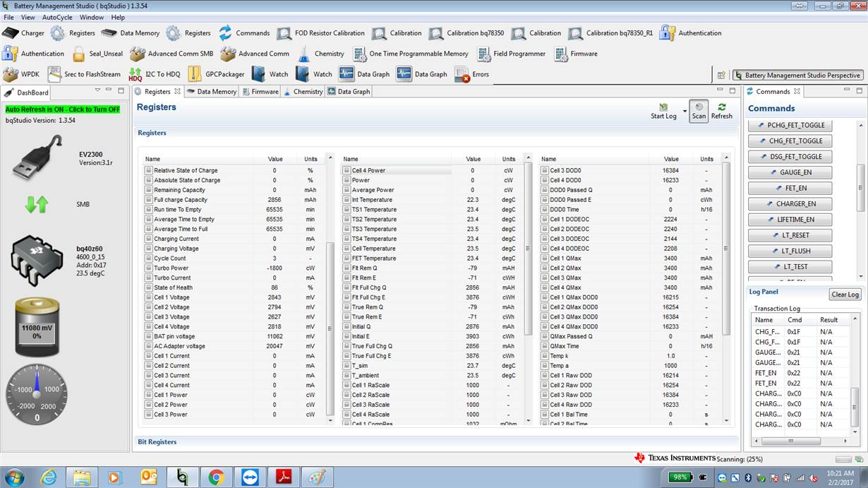Click Refresh in the Registers panel
Viewport: 868px width, 488px height.
point(721,111)
